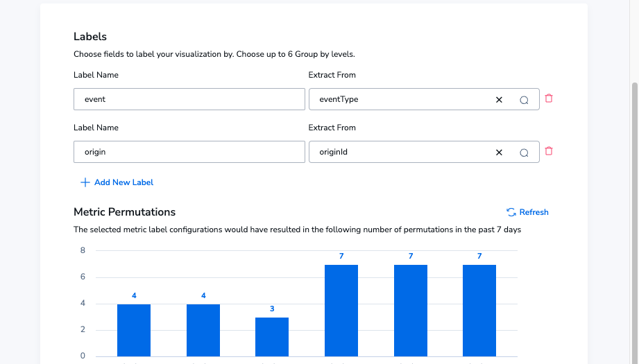Image resolution: width=639 pixels, height=364 pixels.
Task: Focus the origin Label Name input
Action: coord(189,152)
